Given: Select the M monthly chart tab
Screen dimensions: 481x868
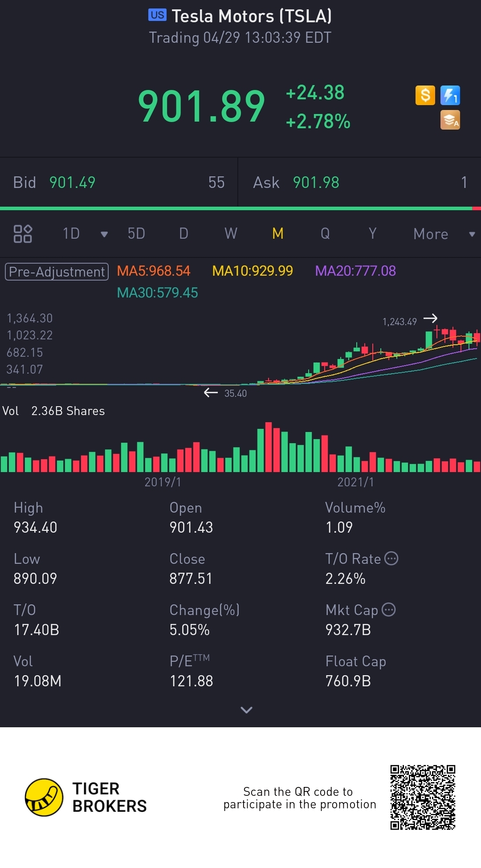Looking at the screenshot, I should point(278,233).
